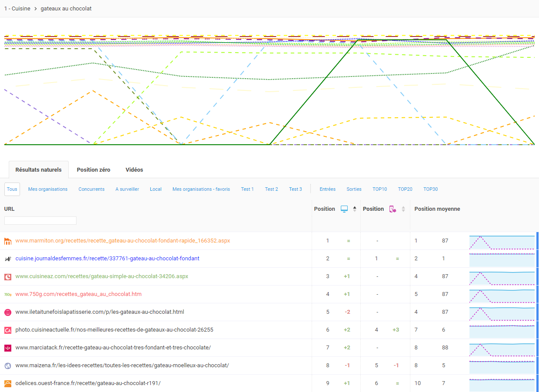Open the Vidéos tab
The height and width of the screenshot is (392, 539).
pos(134,170)
